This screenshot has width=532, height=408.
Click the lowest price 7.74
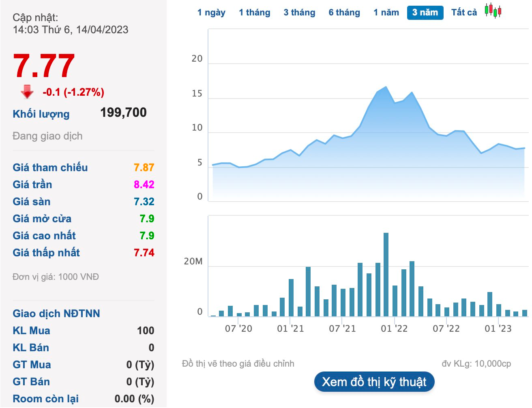[x=144, y=253]
